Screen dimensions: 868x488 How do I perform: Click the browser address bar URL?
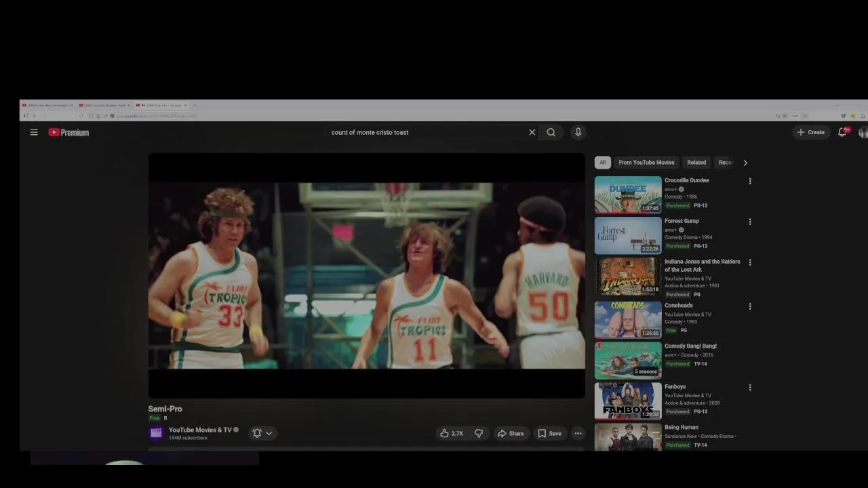pyautogui.click(x=157, y=116)
